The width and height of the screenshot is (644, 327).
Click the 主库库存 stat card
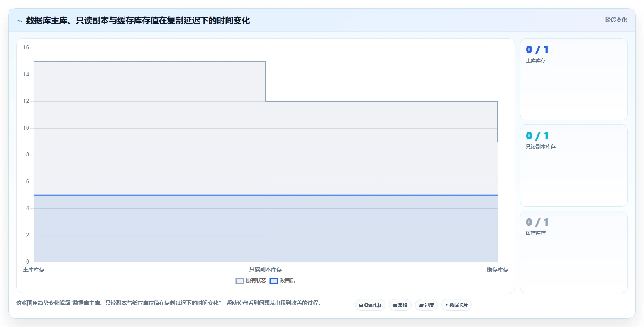click(x=573, y=79)
